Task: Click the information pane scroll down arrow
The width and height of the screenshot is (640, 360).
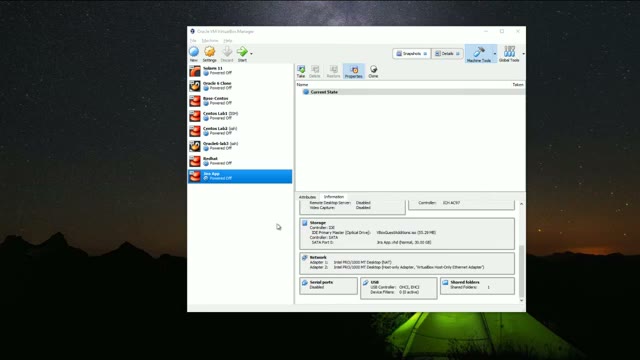Action: 521,300
